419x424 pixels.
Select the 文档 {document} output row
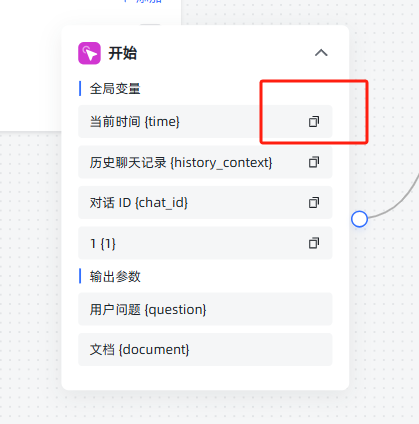pyautogui.click(x=205, y=350)
